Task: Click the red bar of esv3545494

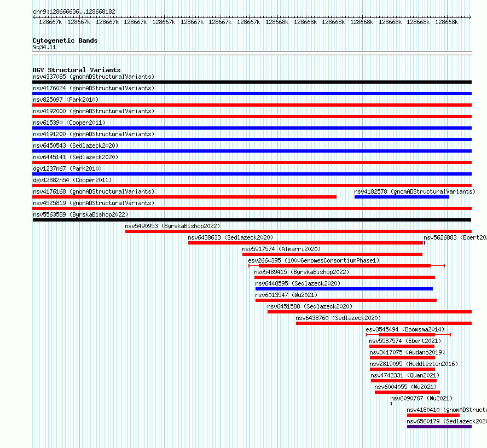Action: [407, 335]
